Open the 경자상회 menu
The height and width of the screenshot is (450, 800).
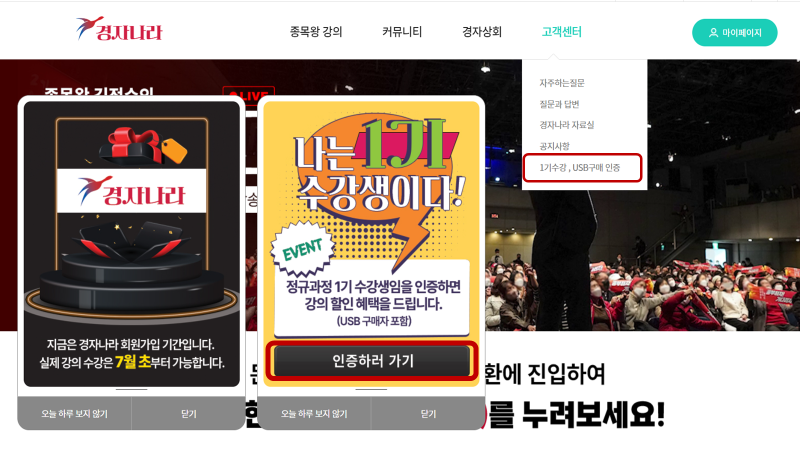(x=482, y=32)
